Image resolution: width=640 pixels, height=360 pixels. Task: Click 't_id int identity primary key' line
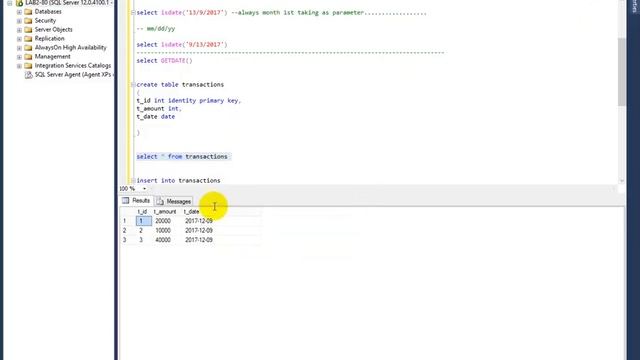[x=189, y=100]
